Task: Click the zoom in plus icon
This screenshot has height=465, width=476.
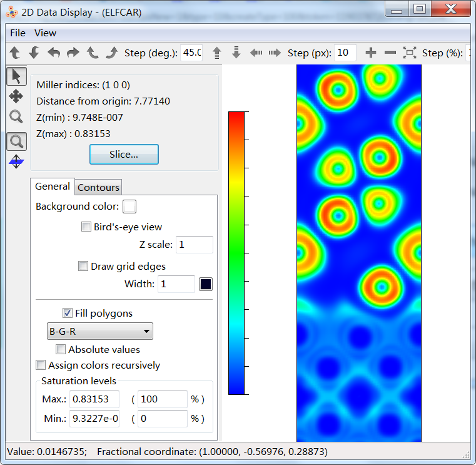Action: pos(371,53)
